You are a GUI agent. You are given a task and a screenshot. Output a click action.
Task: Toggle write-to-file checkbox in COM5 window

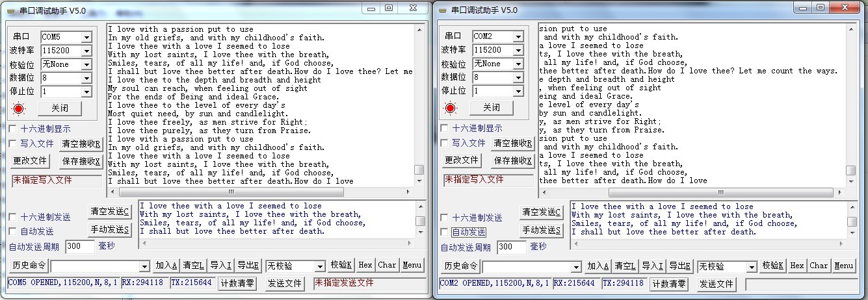tap(13, 144)
